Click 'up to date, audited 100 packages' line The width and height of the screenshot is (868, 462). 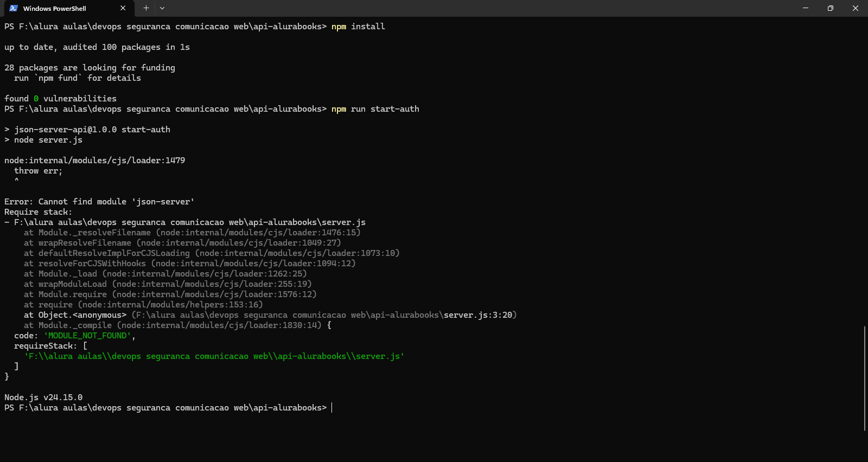(97, 47)
